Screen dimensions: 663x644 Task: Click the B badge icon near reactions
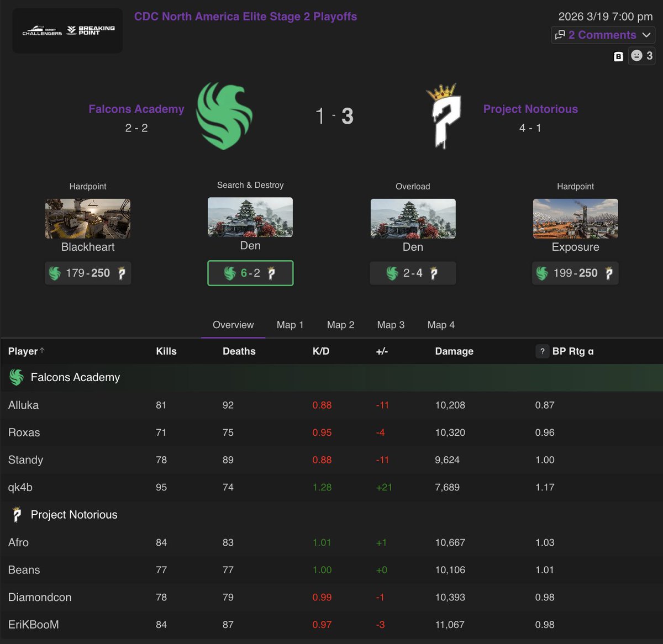coord(619,56)
